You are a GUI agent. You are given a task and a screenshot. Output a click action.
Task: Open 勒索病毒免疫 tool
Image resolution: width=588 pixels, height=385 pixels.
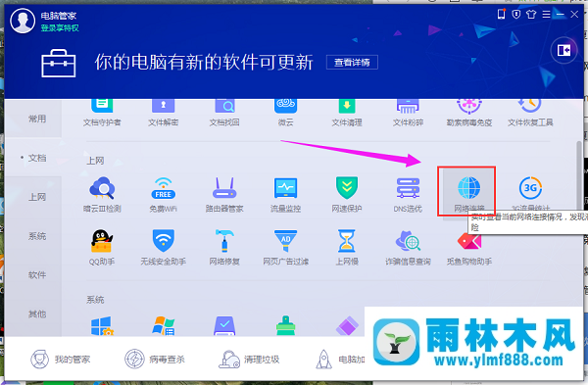click(x=469, y=113)
